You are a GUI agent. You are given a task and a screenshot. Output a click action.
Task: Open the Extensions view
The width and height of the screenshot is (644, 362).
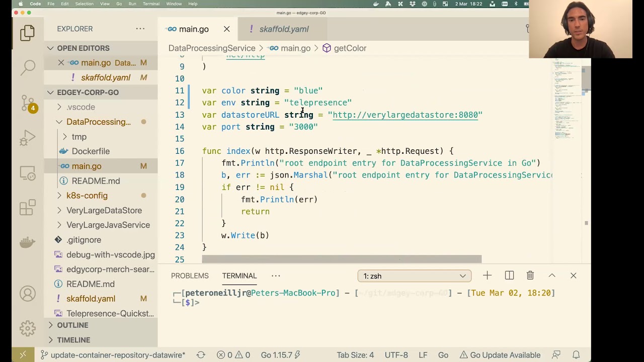(x=28, y=208)
